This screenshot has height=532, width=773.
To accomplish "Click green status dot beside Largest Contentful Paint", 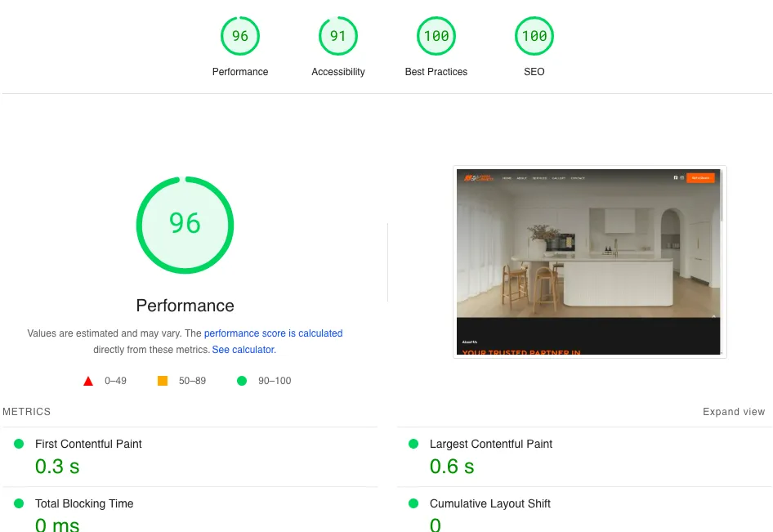I will pyautogui.click(x=413, y=444).
